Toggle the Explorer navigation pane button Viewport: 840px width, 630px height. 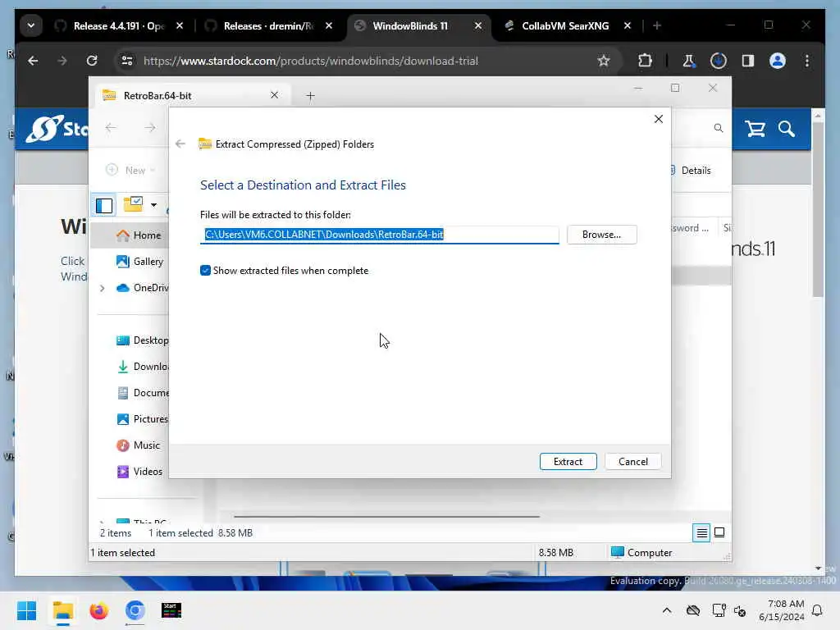(104, 205)
